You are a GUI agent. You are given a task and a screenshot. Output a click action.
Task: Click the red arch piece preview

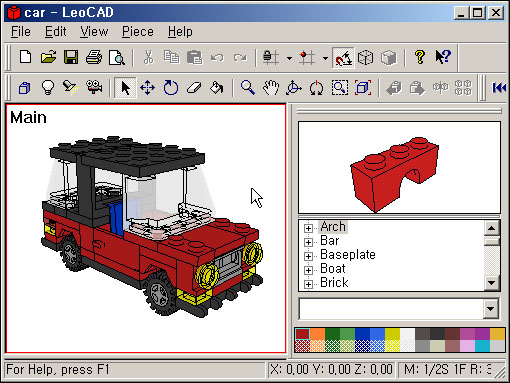click(x=395, y=174)
